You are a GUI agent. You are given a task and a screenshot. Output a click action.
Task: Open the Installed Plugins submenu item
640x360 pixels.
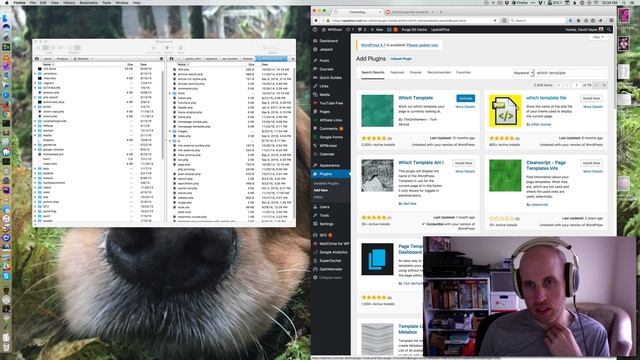click(x=326, y=184)
